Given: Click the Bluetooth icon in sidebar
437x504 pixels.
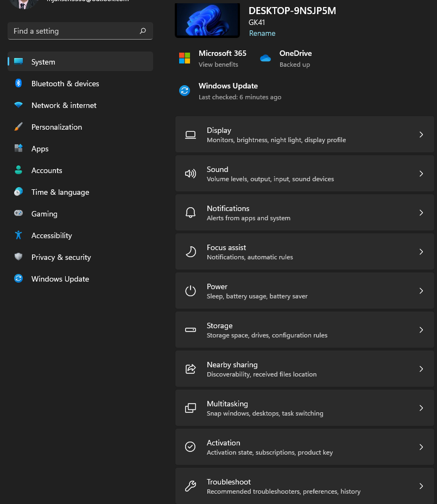Looking at the screenshot, I should (18, 83).
